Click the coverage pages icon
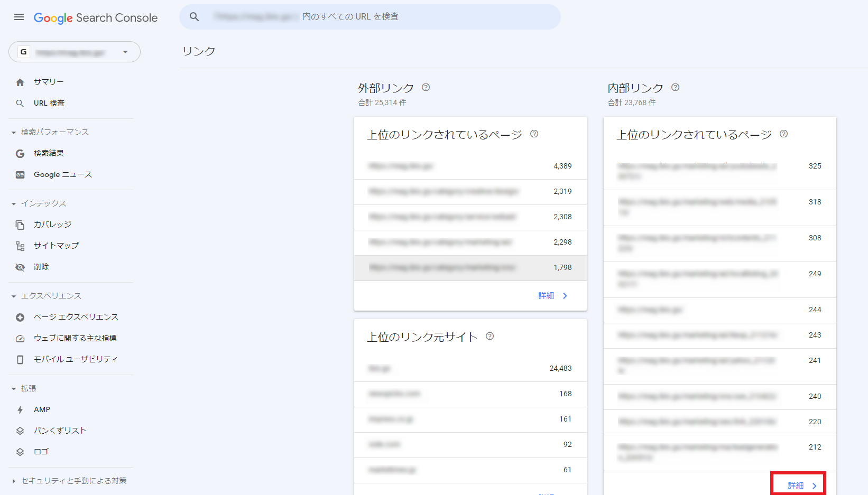868x495 pixels. click(x=20, y=225)
